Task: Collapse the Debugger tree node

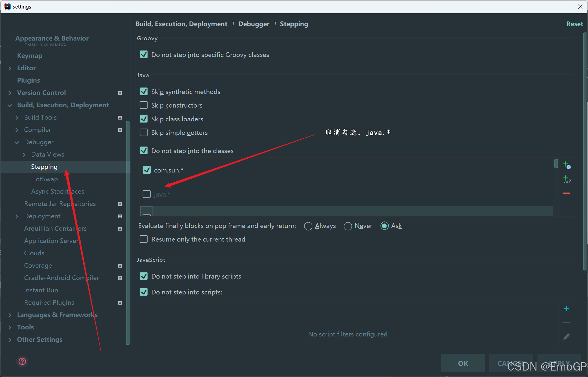Action: coord(17,142)
